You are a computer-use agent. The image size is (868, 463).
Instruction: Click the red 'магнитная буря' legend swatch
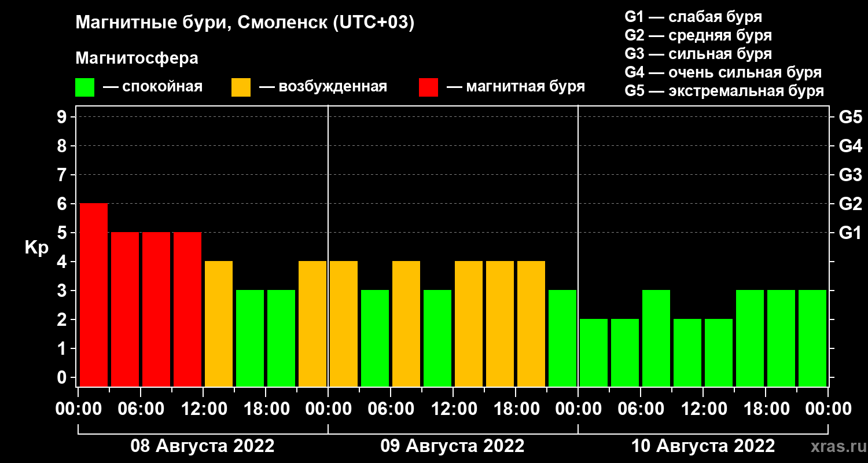pyautogui.click(x=428, y=87)
